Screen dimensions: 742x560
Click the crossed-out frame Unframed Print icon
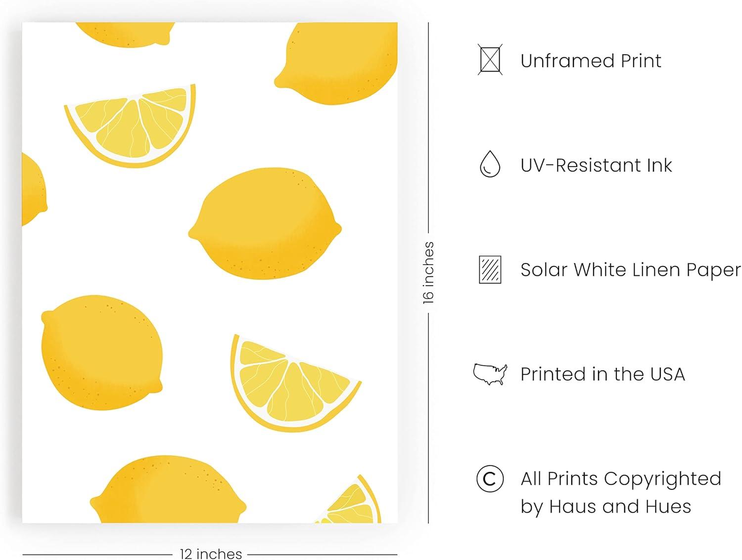pyautogui.click(x=490, y=60)
